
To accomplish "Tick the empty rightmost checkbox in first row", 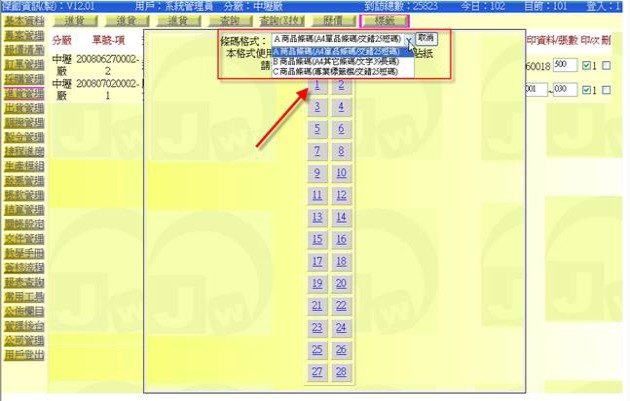I will tap(606, 64).
